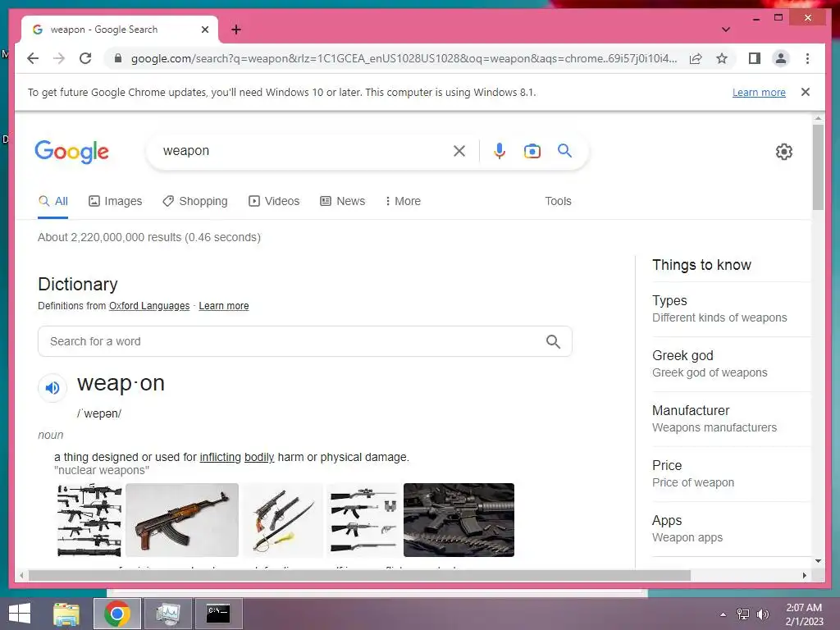This screenshot has width=840, height=630.
Task: View site information lock icon
Action: (x=118, y=58)
